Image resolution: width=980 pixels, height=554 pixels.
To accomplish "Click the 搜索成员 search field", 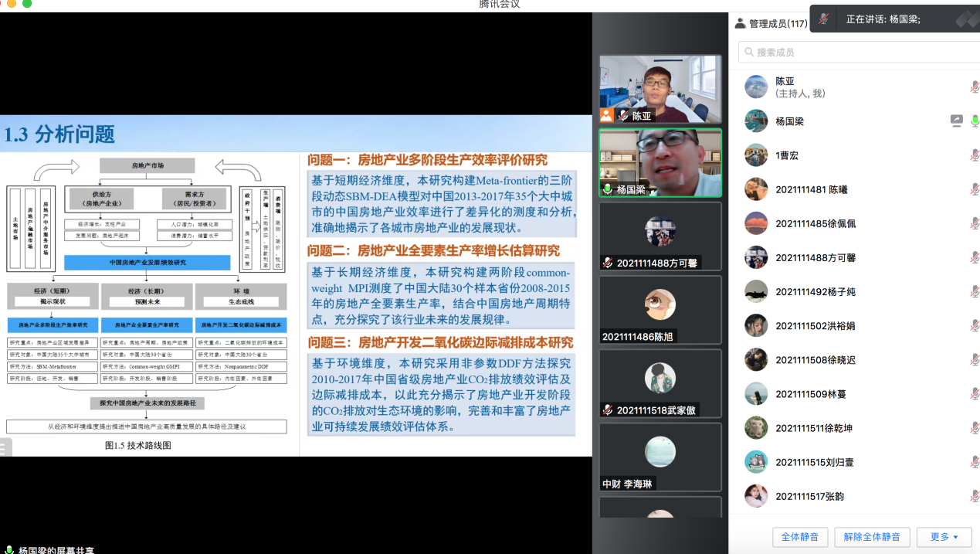I will click(x=857, y=53).
